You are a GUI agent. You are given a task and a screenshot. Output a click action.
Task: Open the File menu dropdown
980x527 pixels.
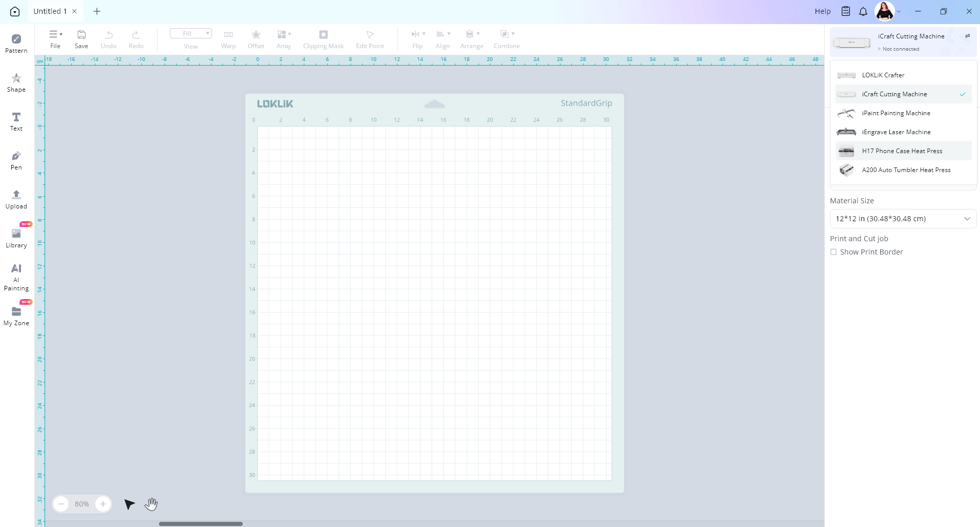(x=55, y=39)
